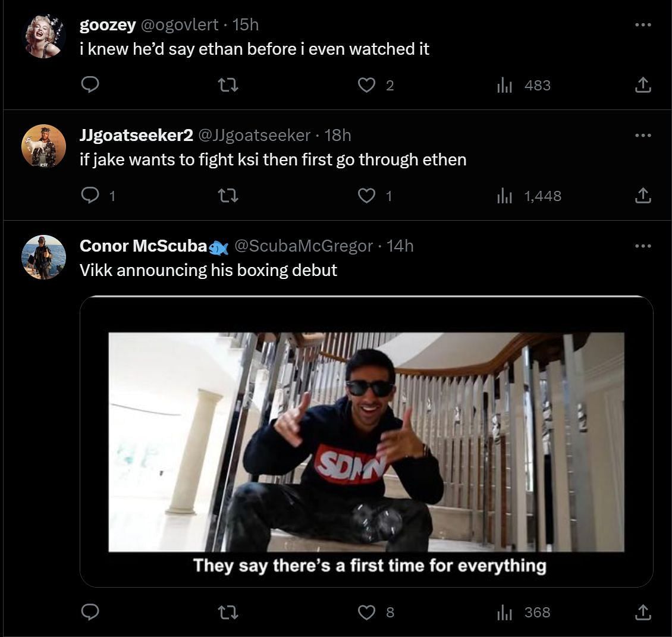Click JJgoatseeker2's profile avatar

43,146
